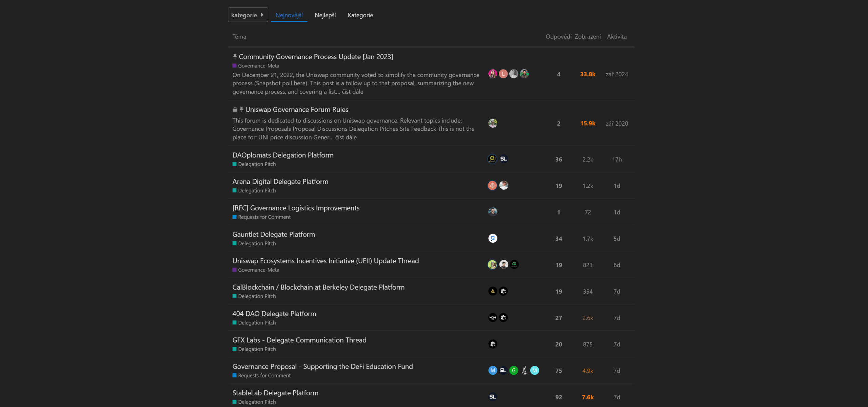Click the poster avatar on RFC Governance Logistics
The width and height of the screenshot is (868, 407).
493,212
